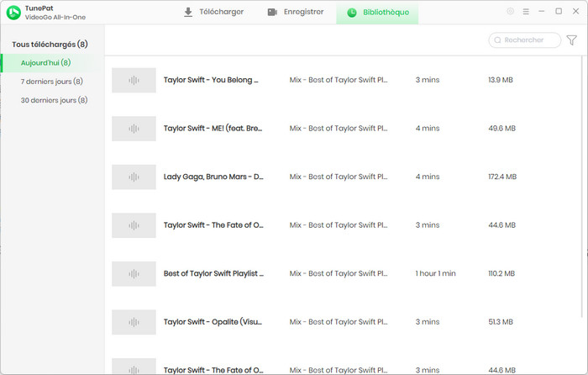The width and height of the screenshot is (588, 375).
Task: Click thumbnail of Taylor Swift - ME! row
Action: (x=134, y=129)
